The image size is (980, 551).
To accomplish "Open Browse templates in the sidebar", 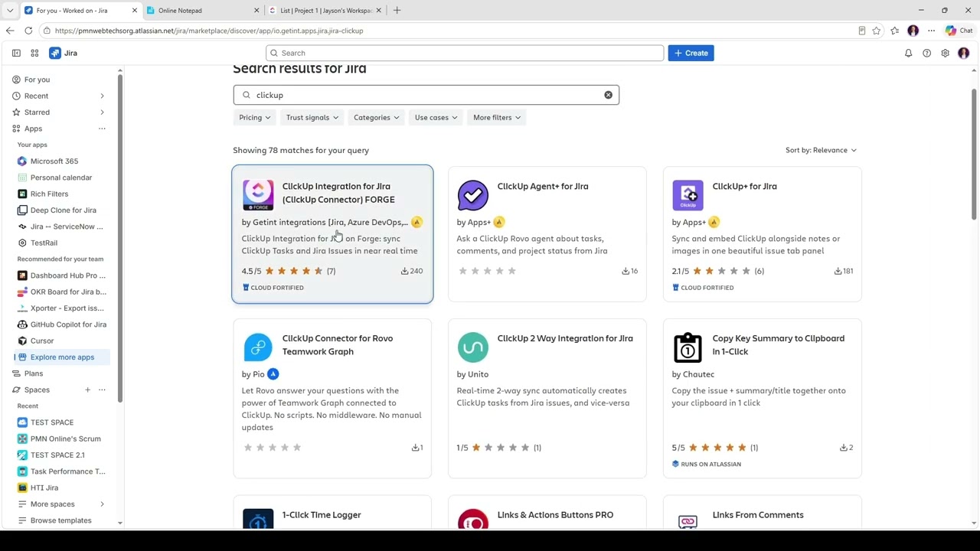I will pyautogui.click(x=60, y=520).
